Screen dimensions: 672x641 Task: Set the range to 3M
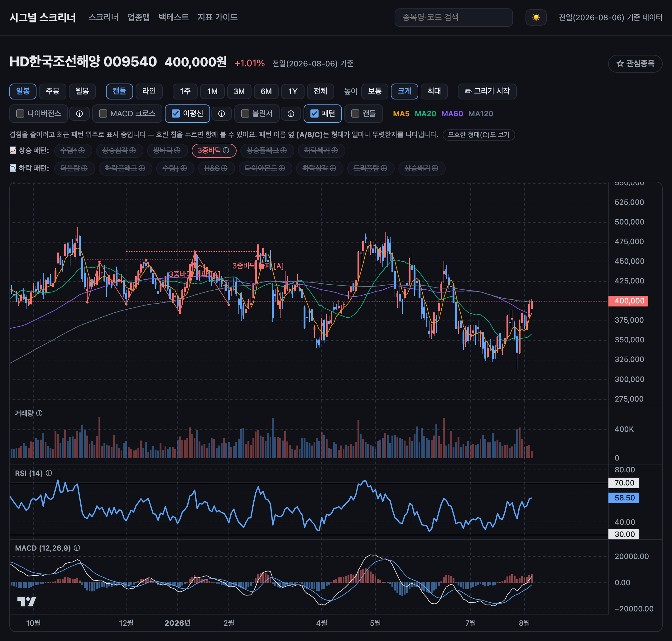[x=239, y=91]
